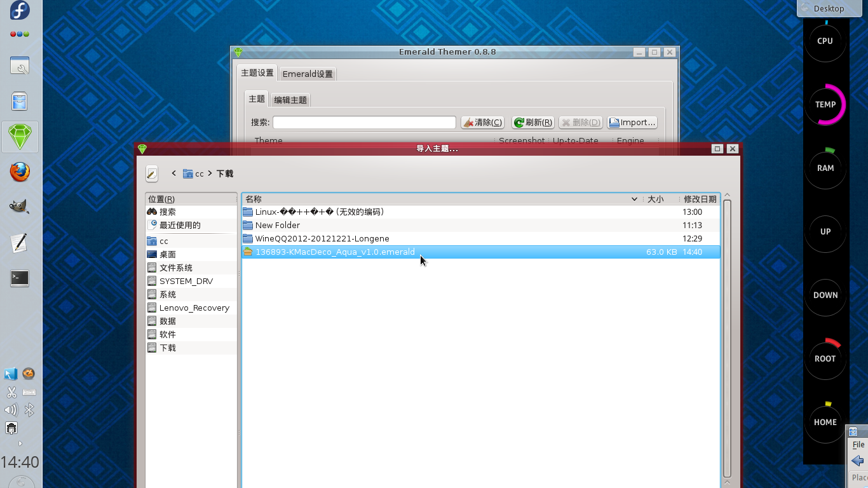The image size is (868, 488).
Task: Select the Emerald gem icon in taskbar
Action: click(20, 137)
